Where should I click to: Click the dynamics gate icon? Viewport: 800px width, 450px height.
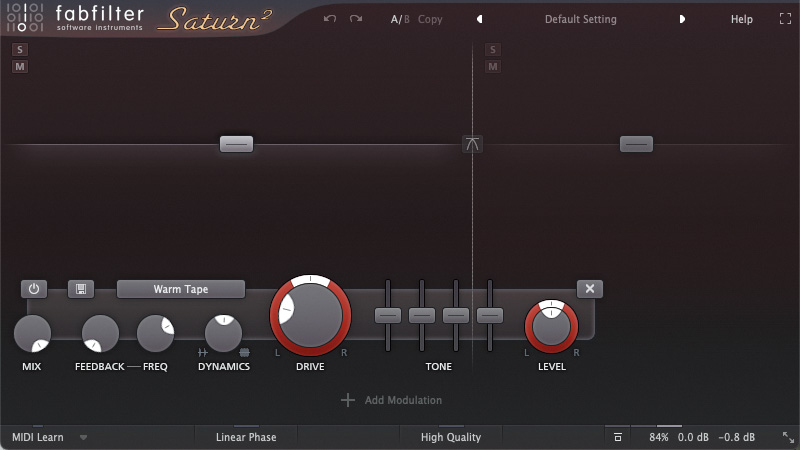click(203, 352)
